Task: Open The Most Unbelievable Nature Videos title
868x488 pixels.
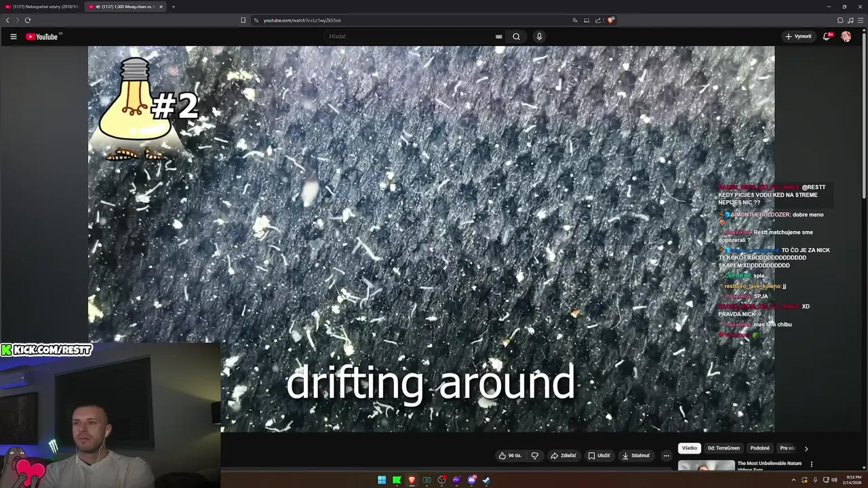Action: tap(770, 466)
